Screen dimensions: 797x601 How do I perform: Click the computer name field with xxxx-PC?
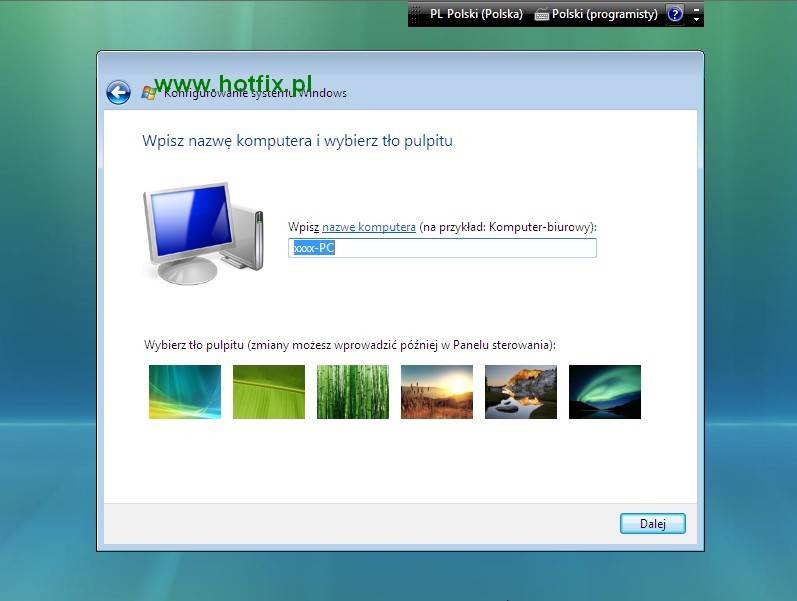(x=442, y=248)
